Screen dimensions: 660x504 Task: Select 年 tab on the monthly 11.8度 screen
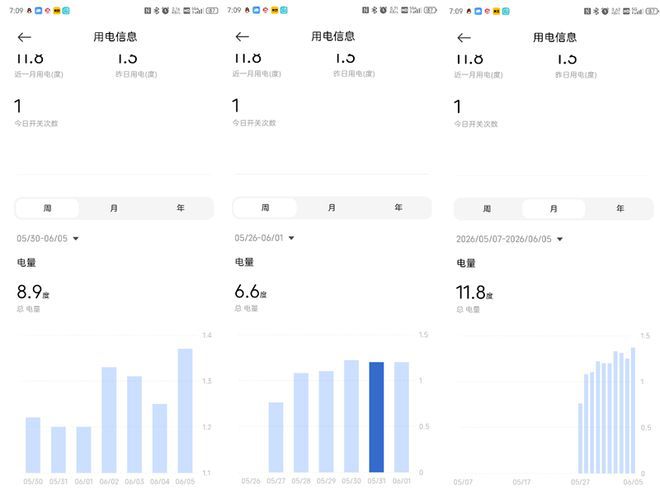coord(620,208)
